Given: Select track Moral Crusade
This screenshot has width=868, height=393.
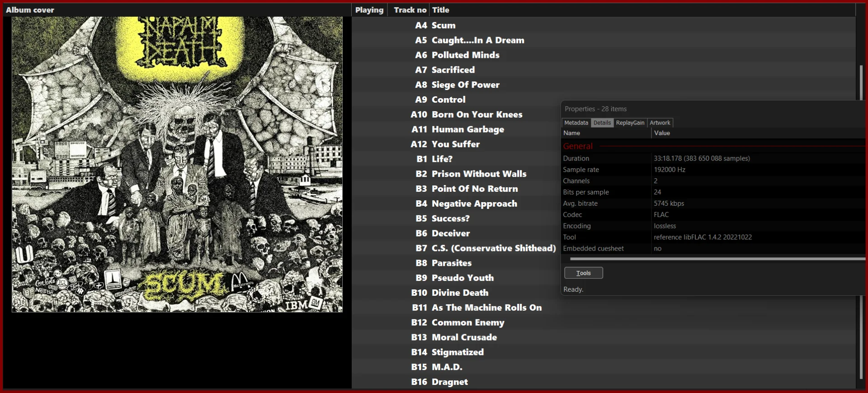Looking at the screenshot, I should (x=603, y=337).
